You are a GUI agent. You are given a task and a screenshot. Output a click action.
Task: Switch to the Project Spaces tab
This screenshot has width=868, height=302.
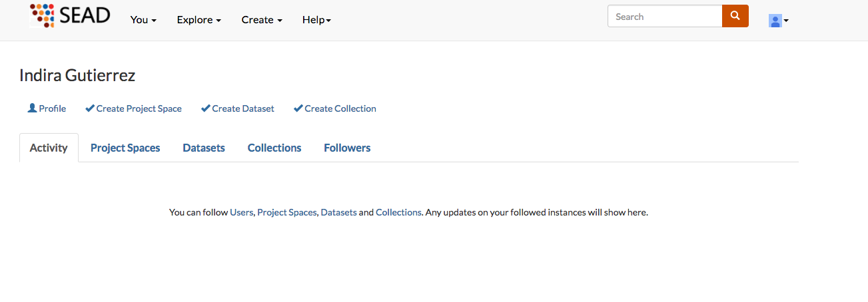coord(125,148)
